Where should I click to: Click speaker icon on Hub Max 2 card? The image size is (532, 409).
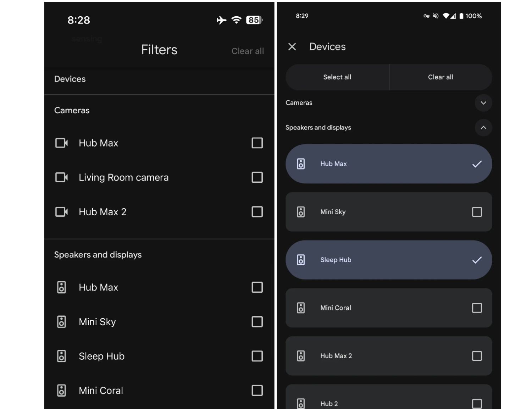[301, 356]
